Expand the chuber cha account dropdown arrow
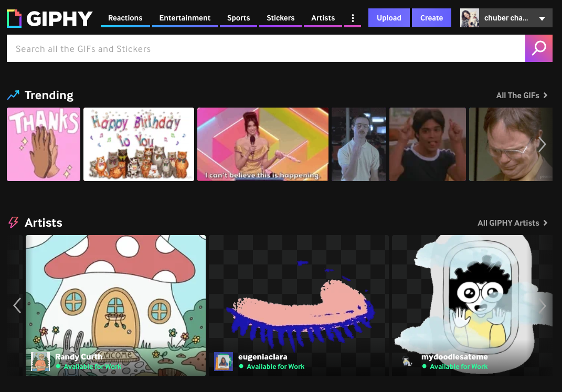The image size is (562, 392). pyautogui.click(x=542, y=18)
